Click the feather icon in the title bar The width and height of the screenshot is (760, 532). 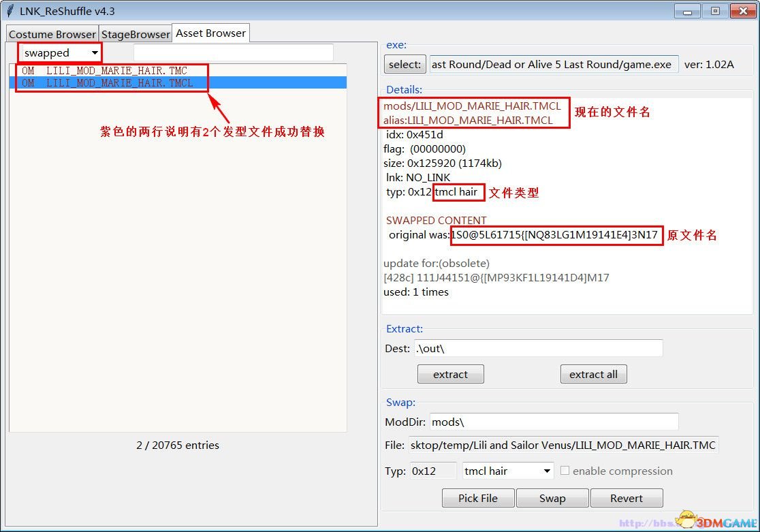(10, 10)
